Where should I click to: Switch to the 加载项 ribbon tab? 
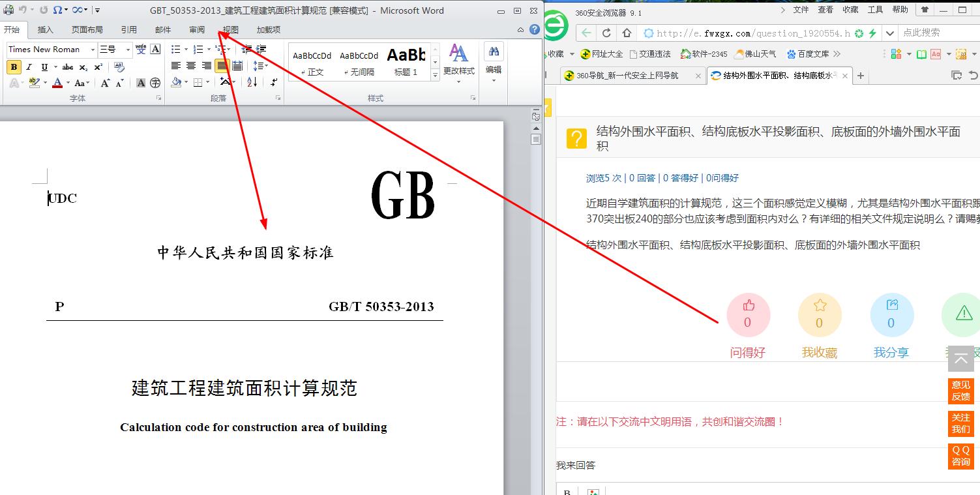[268, 29]
